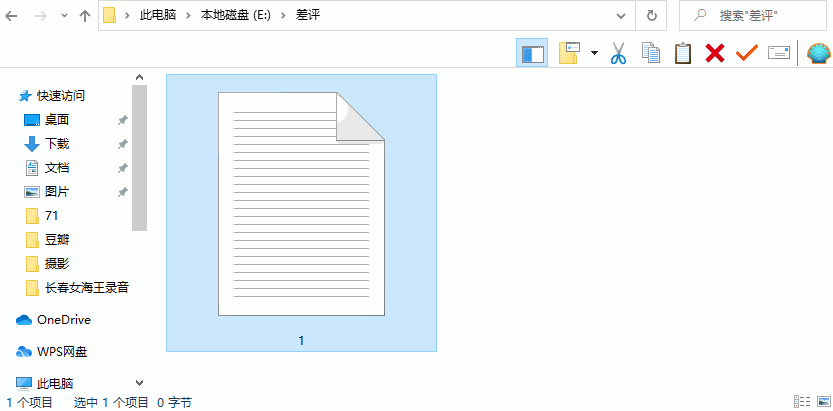The height and width of the screenshot is (411, 833).
Task: Click the Copy icon in toolbar
Action: pyautogui.click(x=650, y=53)
